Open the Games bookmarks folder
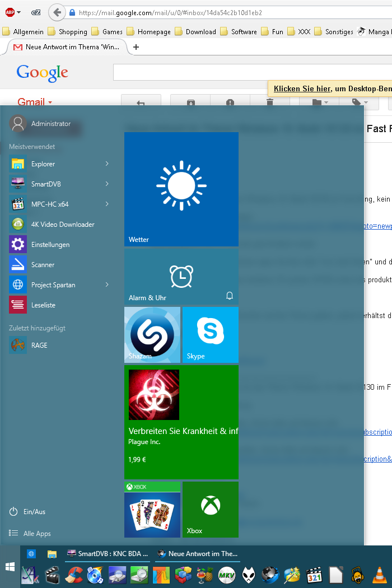 [x=108, y=31]
